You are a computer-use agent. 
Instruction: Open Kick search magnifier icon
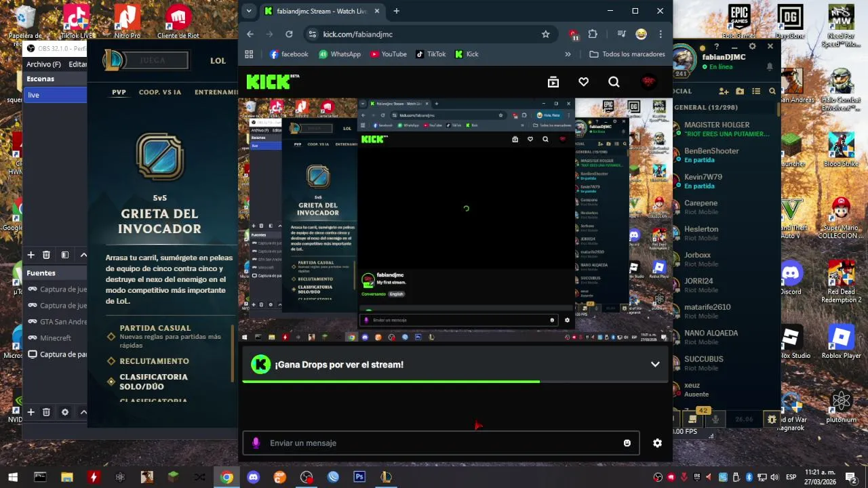tap(614, 82)
